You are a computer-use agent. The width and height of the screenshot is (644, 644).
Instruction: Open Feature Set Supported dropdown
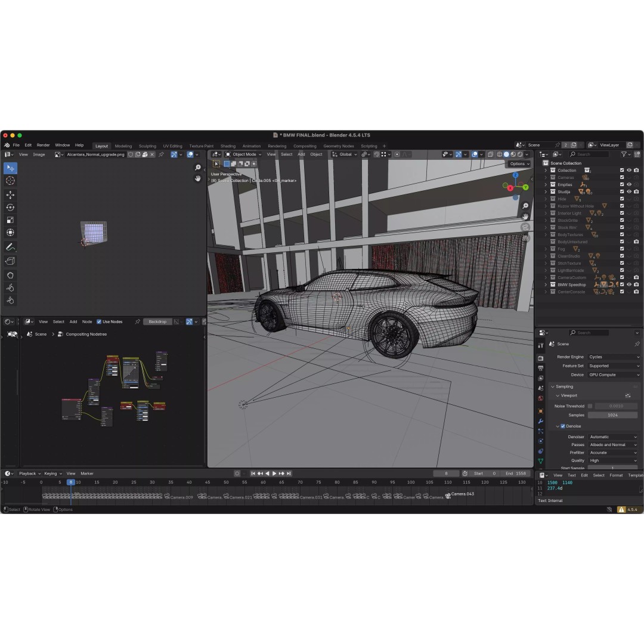614,366
